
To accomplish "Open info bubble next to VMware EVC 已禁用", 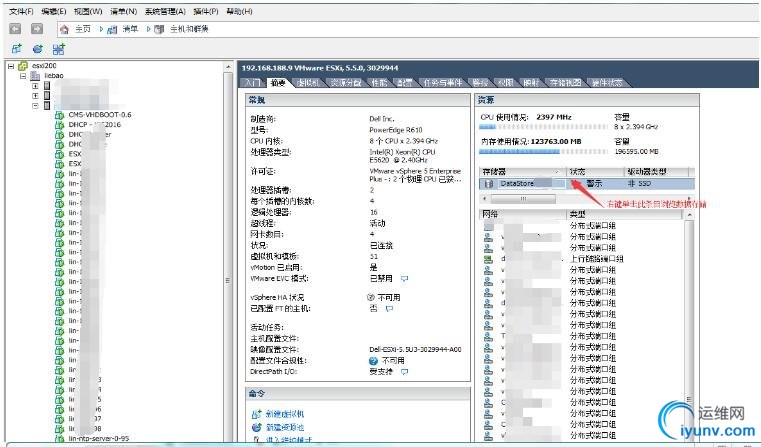I will (x=404, y=279).
